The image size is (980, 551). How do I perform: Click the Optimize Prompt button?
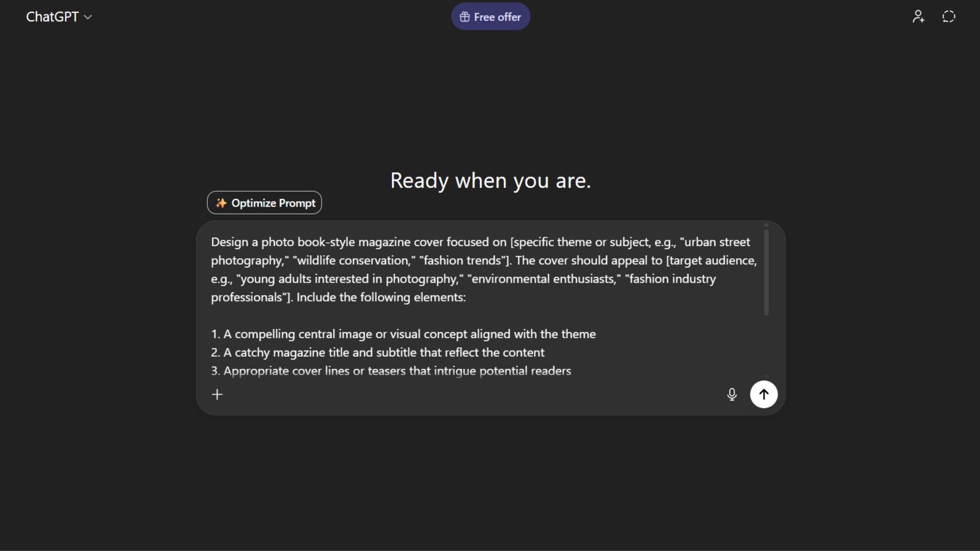tap(264, 203)
